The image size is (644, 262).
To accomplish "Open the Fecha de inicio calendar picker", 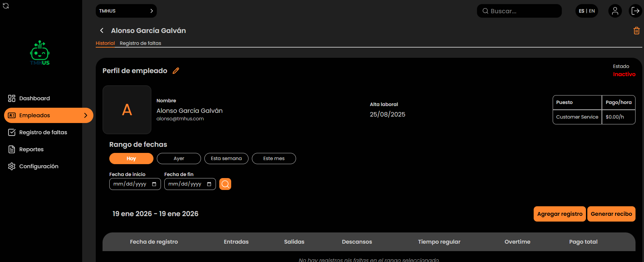I will 154,184.
